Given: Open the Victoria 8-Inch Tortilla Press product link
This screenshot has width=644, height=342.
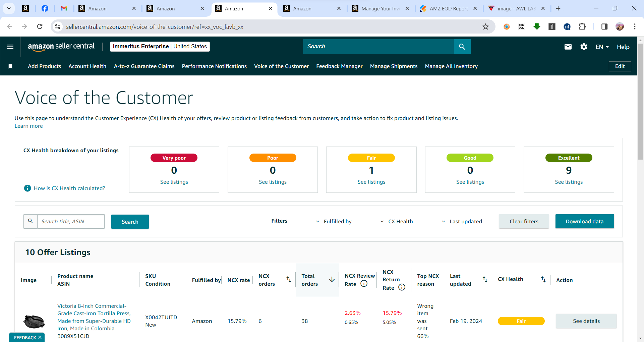Looking at the screenshot, I should [x=94, y=317].
